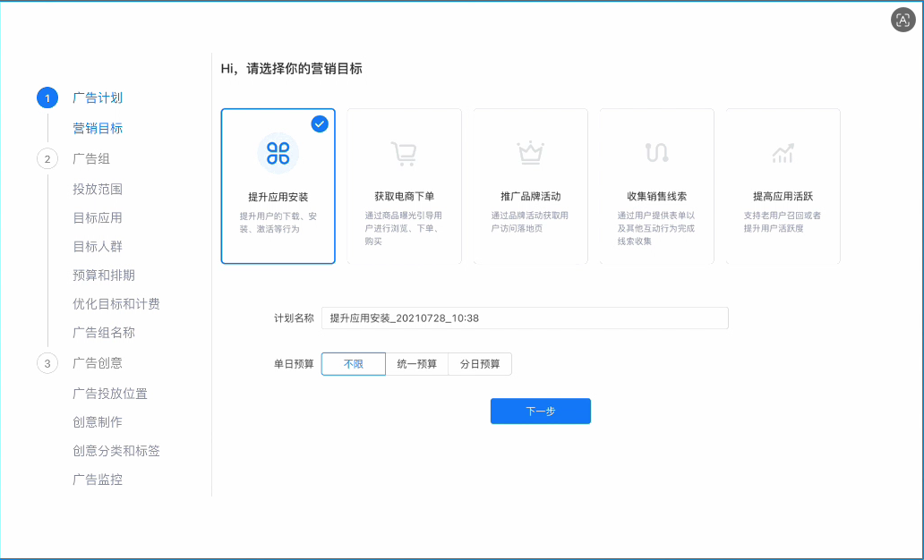
Task: Click the blue checkmark badge on selected card
Action: coord(319,124)
